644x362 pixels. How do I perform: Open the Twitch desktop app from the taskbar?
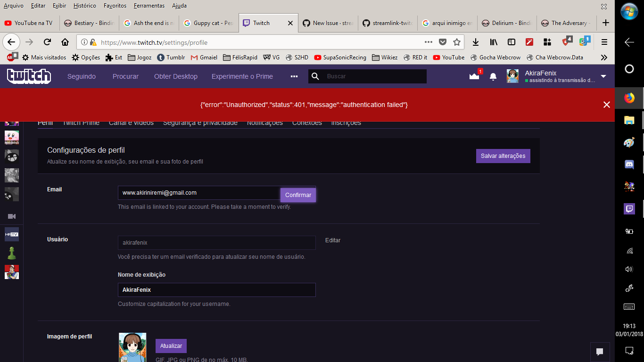629,209
